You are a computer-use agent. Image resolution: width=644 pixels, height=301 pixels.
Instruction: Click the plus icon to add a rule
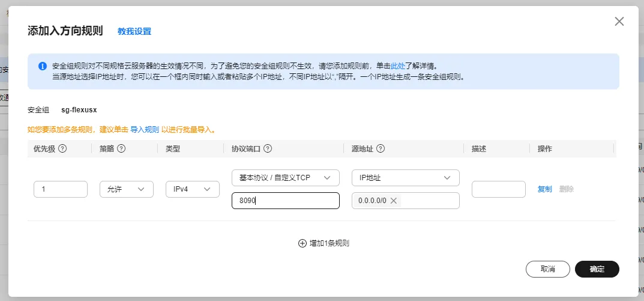(x=302, y=243)
